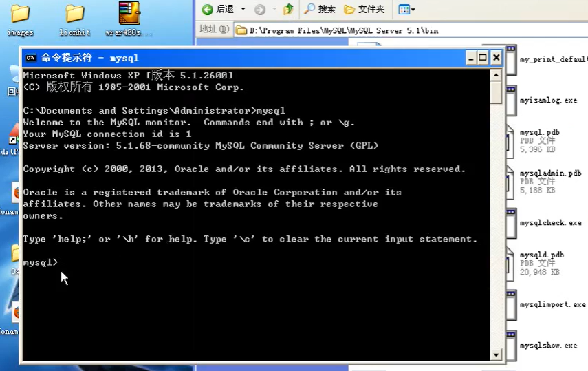Select mysqladmin.pdb file name
The image size is (588, 371).
coord(550,173)
